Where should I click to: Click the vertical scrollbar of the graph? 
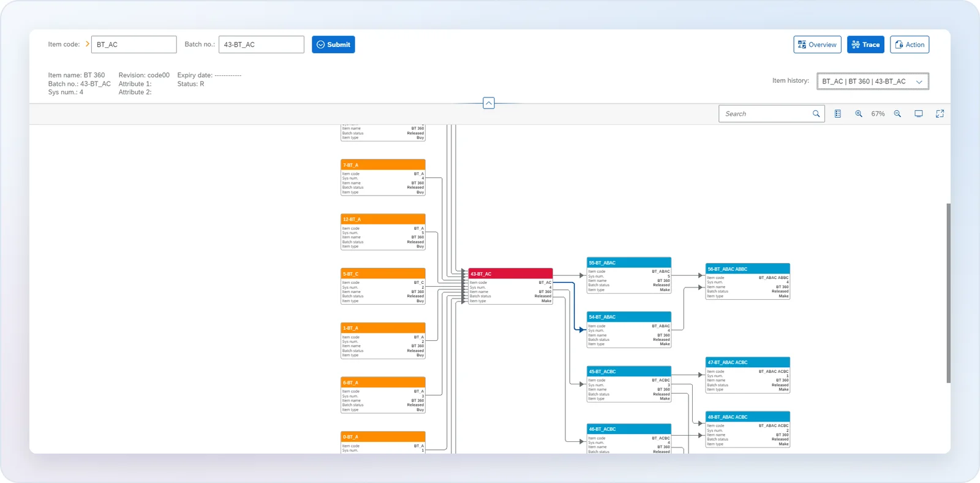pos(948,293)
